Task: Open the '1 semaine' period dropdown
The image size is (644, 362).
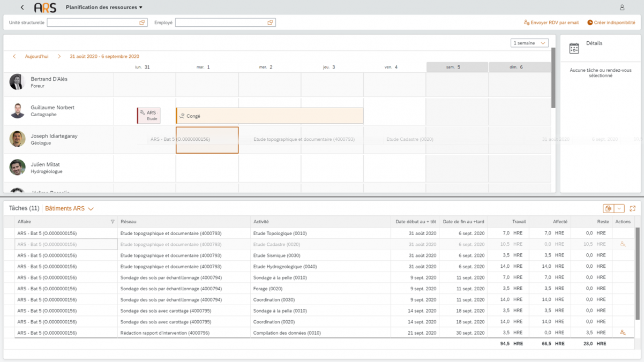Action: pyautogui.click(x=529, y=43)
